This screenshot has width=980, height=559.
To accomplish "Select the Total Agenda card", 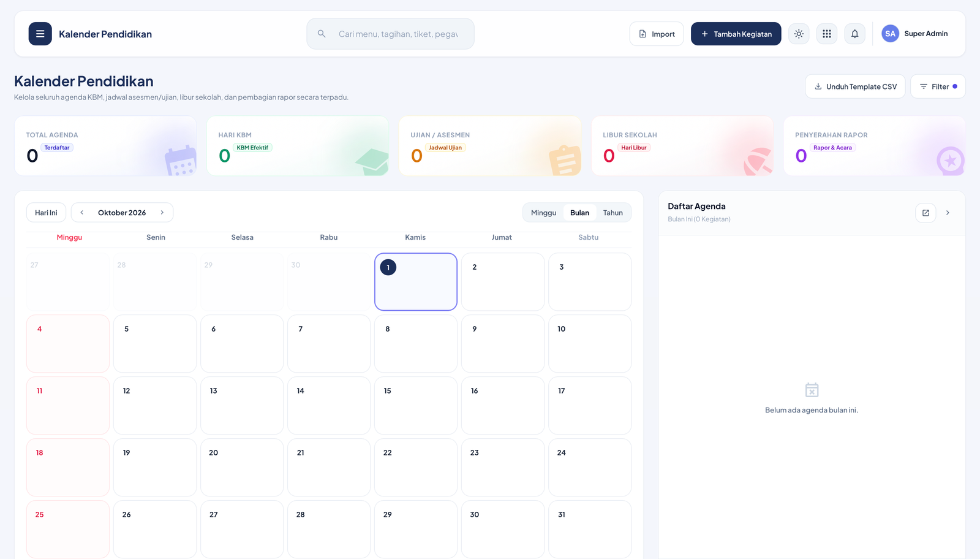I will pyautogui.click(x=105, y=146).
